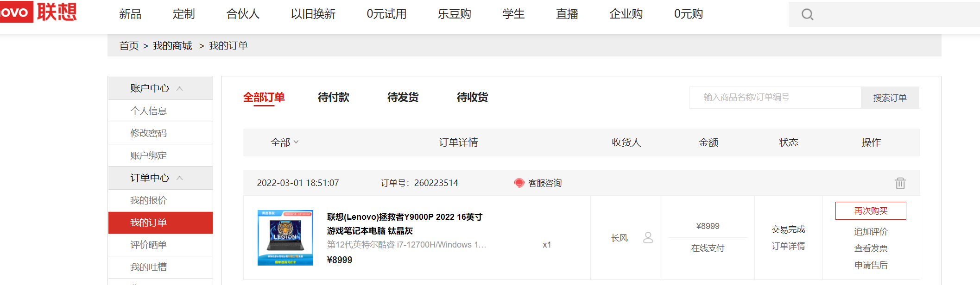
Task: Click the order date 2022-03-01 18:51:07
Action: click(298, 183)
